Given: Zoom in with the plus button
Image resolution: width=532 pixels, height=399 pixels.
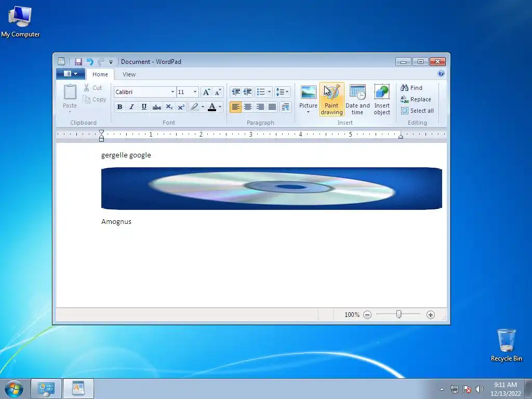Looking at the screenshot, I should click(431, 315).
